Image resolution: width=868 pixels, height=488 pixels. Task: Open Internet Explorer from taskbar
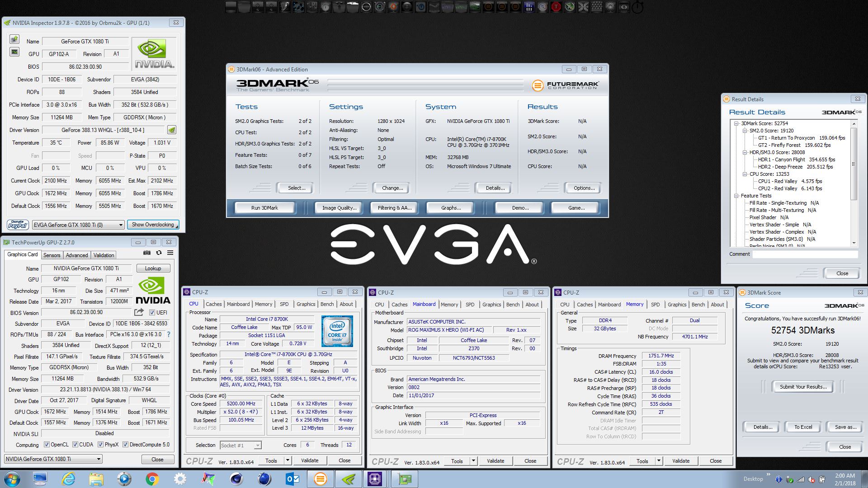pyautogui.click(x=68, y=479)
